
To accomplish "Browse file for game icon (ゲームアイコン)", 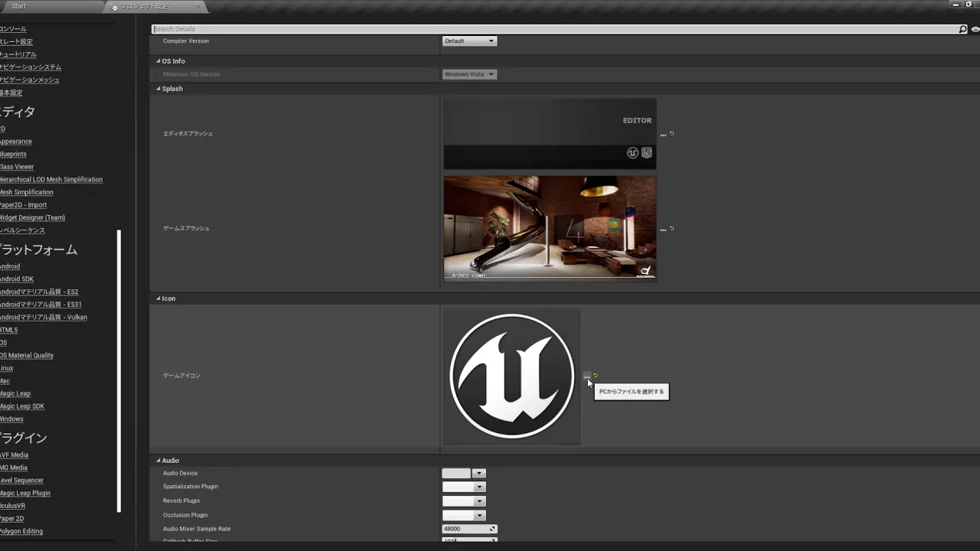I will click(586, 377).
